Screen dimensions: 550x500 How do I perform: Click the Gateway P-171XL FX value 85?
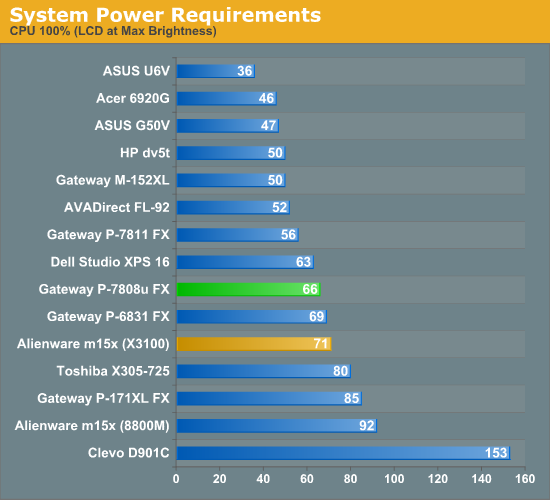351,399
